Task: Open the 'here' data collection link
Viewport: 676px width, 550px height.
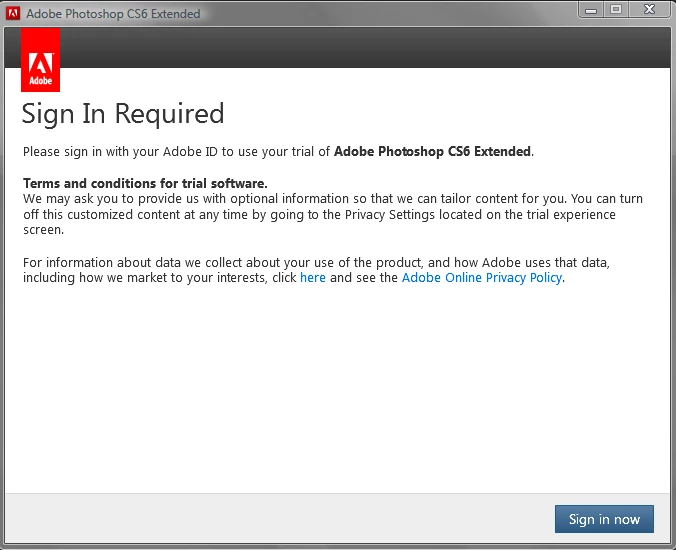Action: coord(313,278)
